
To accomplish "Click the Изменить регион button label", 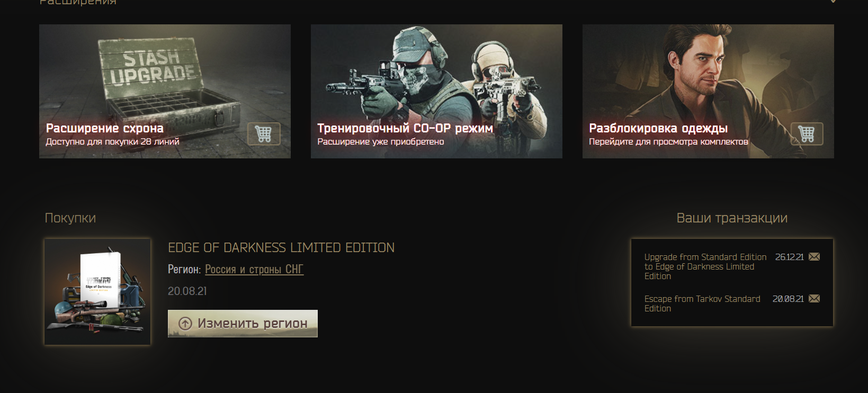I will pyautogui.click(x=253, y=324).
